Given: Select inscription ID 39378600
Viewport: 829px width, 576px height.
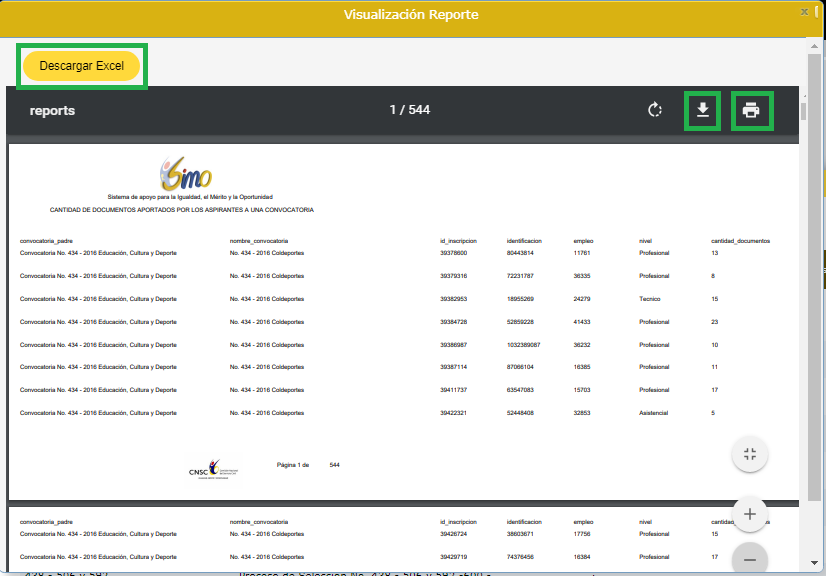Looking at the screenshot, I should (454, 253).
